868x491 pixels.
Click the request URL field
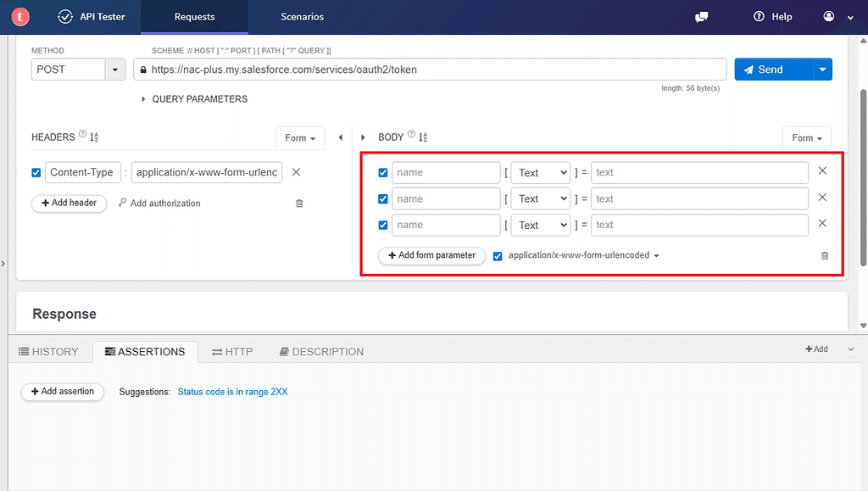click(430, 70)
